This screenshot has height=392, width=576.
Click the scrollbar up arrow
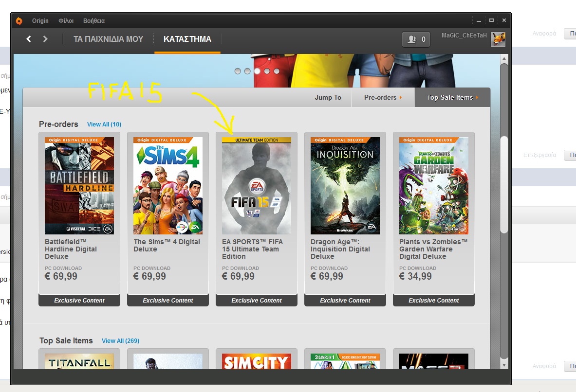[504, 58]
